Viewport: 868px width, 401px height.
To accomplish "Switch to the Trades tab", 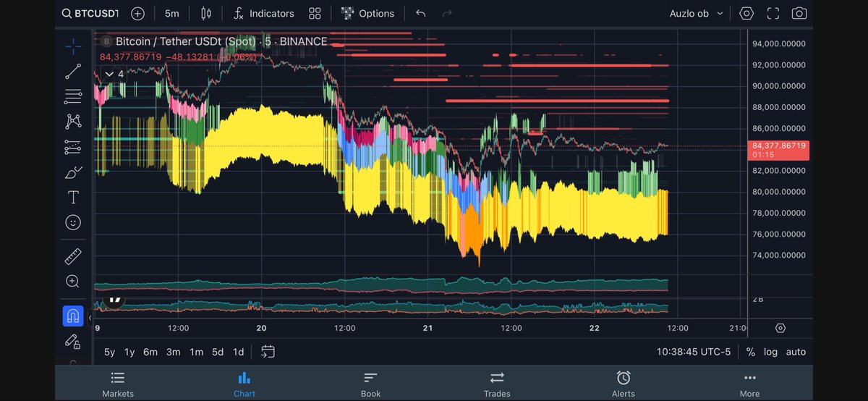I will (x=497, y=384).
